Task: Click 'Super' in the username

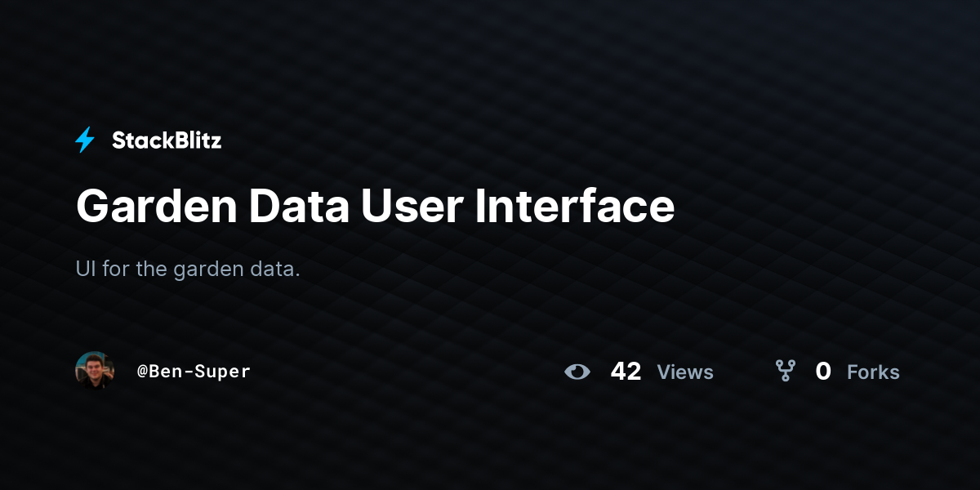Action: coord(222,372)
